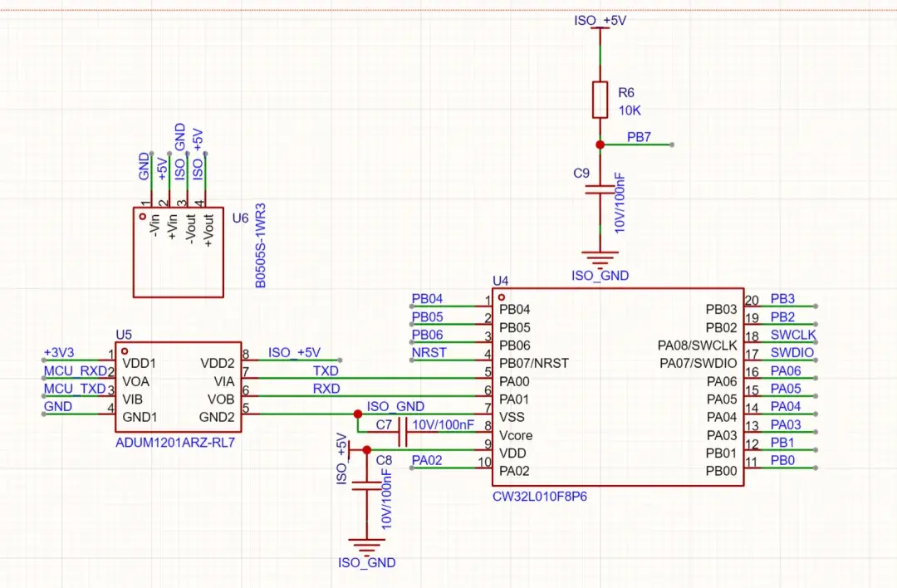Select the PB1 net label
The image size is (897, 588).
pyautogui.click(x=782, y=443)
